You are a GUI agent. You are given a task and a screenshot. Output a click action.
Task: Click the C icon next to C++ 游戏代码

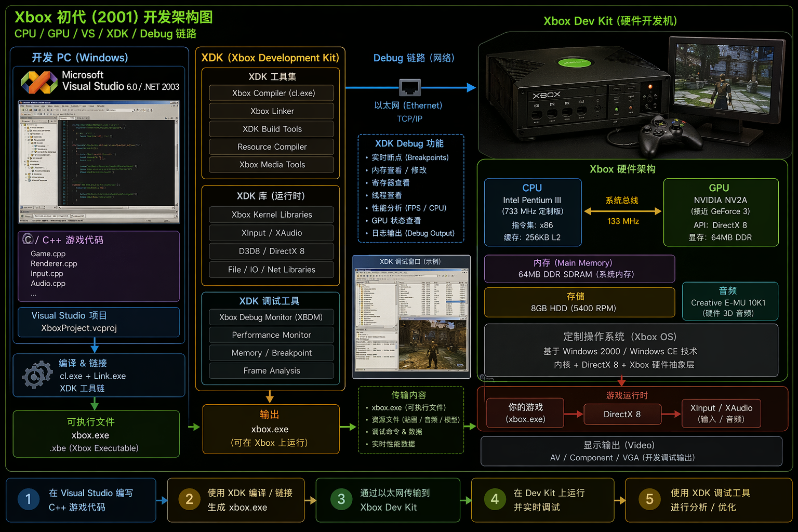point(28,239)
